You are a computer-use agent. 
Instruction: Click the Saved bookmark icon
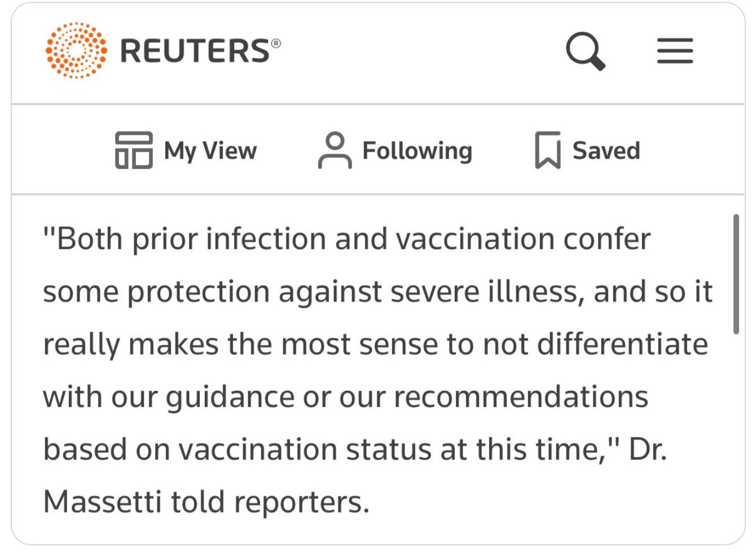pos(547,150)
